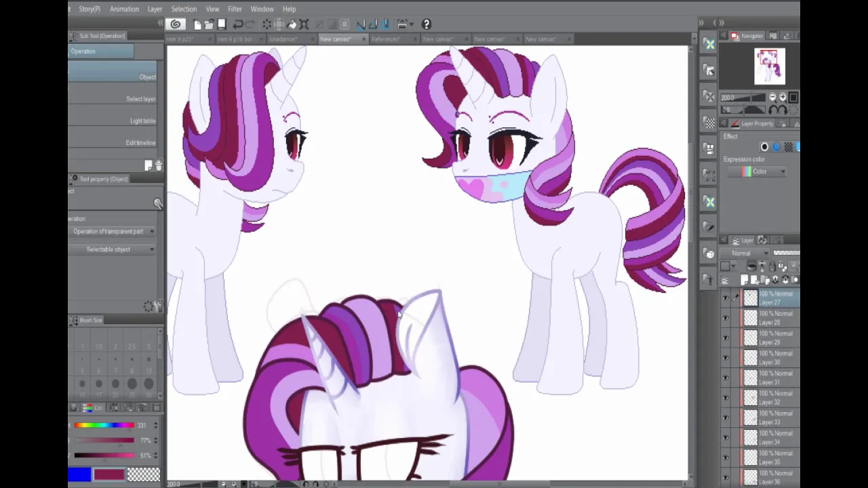Fill with paint bucket icon
Viewport: 868px width, 488px height.
(x=292, y=24)
